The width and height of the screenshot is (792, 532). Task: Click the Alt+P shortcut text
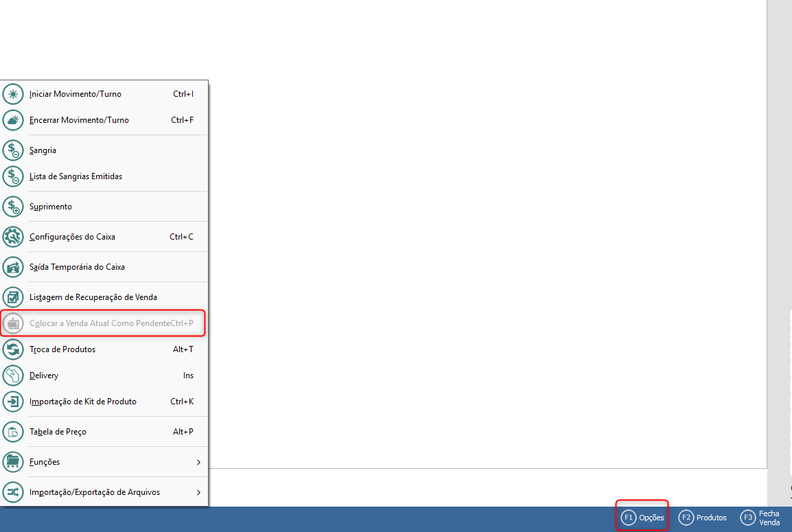[183, 432]
